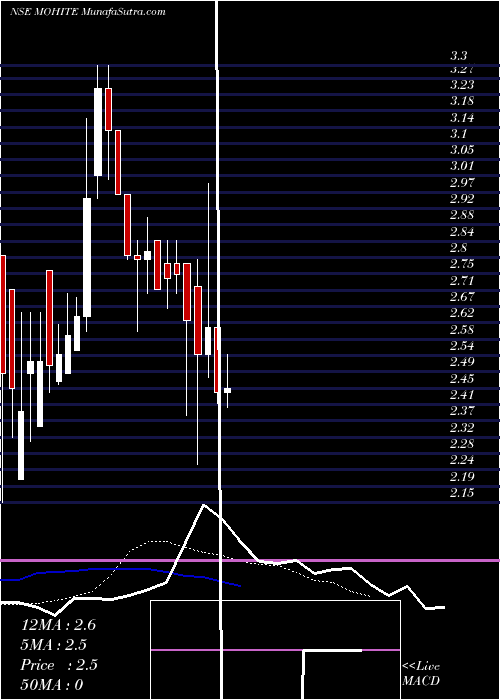This screenshot has width=500, height=700.
Task: Click the 2.62 price axis label
Action: click(462, 312)
